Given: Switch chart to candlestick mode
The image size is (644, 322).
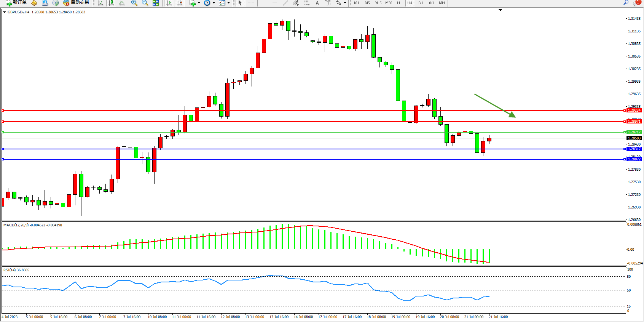Looking at the screenshot, I should tap(111, 3).
